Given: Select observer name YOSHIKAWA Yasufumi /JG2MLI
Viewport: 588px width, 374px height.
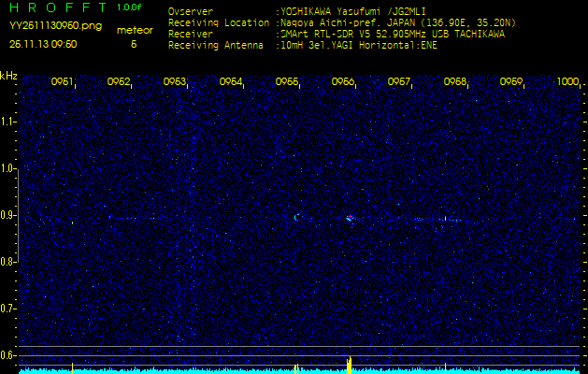Looking at the screenshot, I should pos(352,12).
